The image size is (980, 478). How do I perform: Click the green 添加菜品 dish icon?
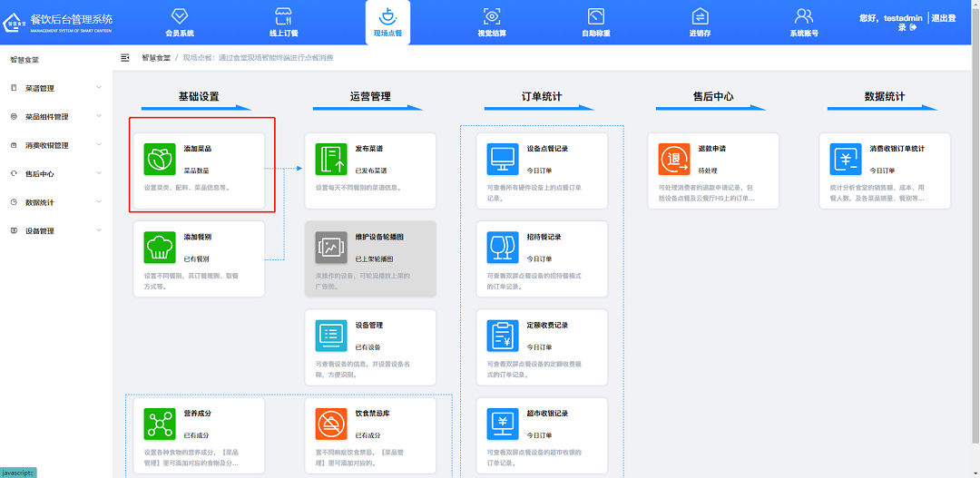point(160,159)
